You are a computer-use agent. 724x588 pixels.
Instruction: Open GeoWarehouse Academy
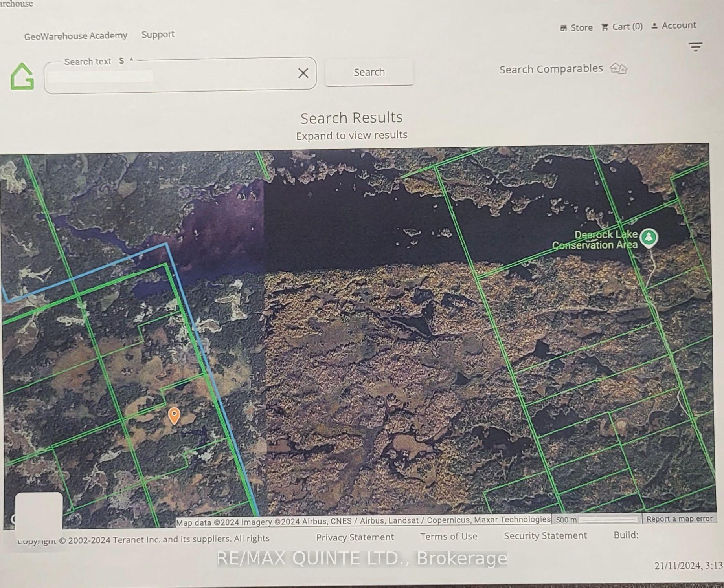coord(75,36)
